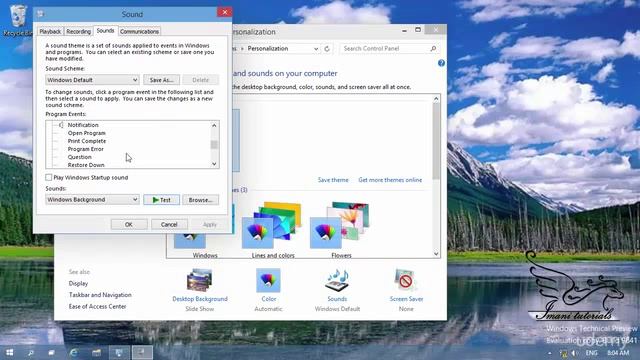Click the Test sound button
This screenshot has height=360, width=640.
pyautogui.click(x=161, y=200)
